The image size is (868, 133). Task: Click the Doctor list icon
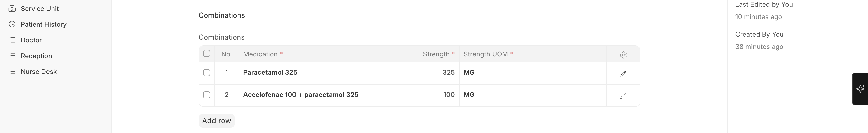point(12,40)
